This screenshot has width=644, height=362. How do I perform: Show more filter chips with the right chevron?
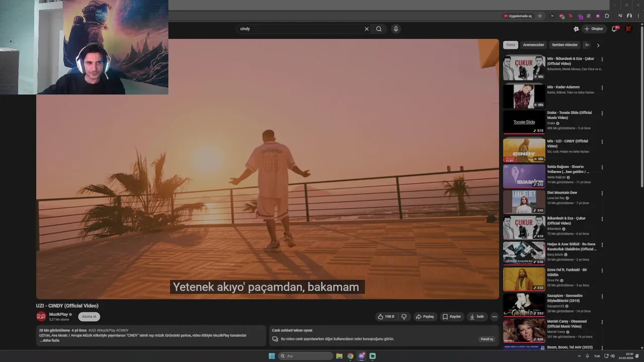click(598, 45)
